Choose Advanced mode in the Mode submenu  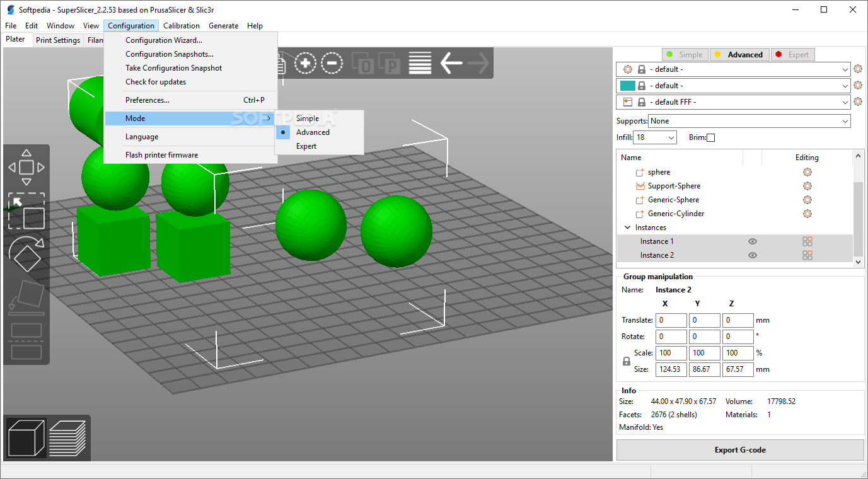319,132
